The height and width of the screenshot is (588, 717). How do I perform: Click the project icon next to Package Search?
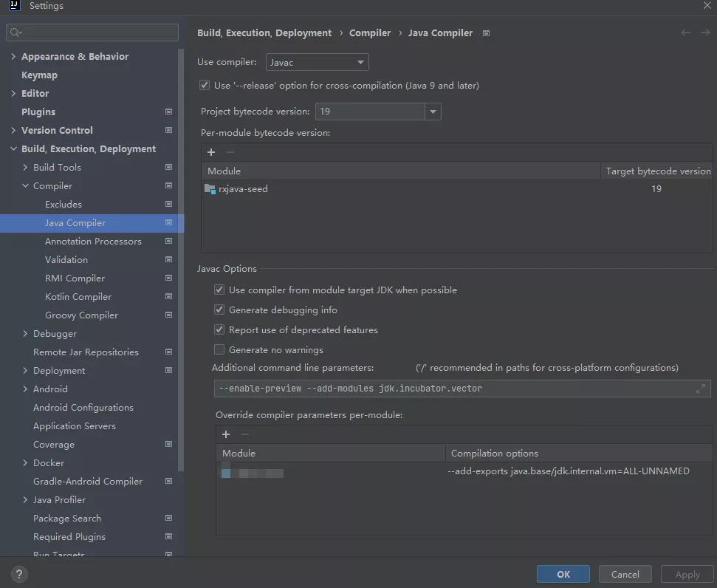point(169,518)
